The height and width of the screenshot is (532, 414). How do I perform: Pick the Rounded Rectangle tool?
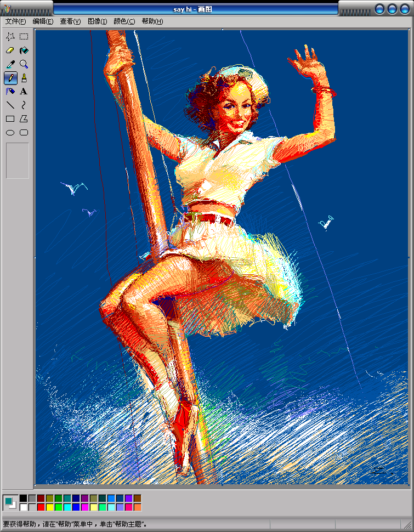click(x=24, y=133)
